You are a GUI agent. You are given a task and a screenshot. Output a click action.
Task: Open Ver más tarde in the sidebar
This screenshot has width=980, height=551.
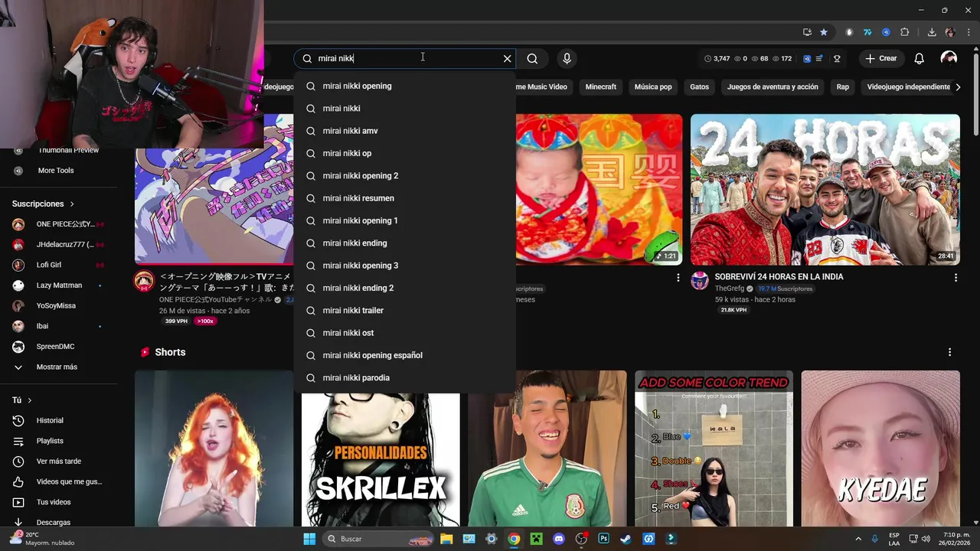[58, 461]
